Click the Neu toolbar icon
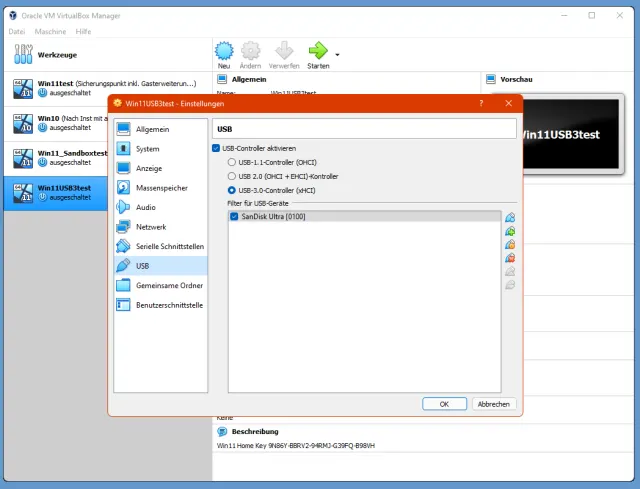Viewport: 640px width, 489px height. (x=224, y=54)
